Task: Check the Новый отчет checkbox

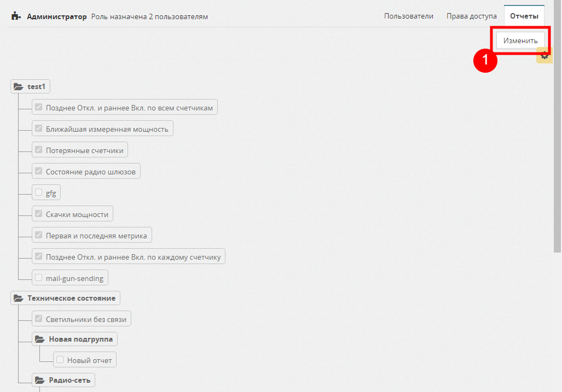Action: pyautogui.click(x=60, y=360)
